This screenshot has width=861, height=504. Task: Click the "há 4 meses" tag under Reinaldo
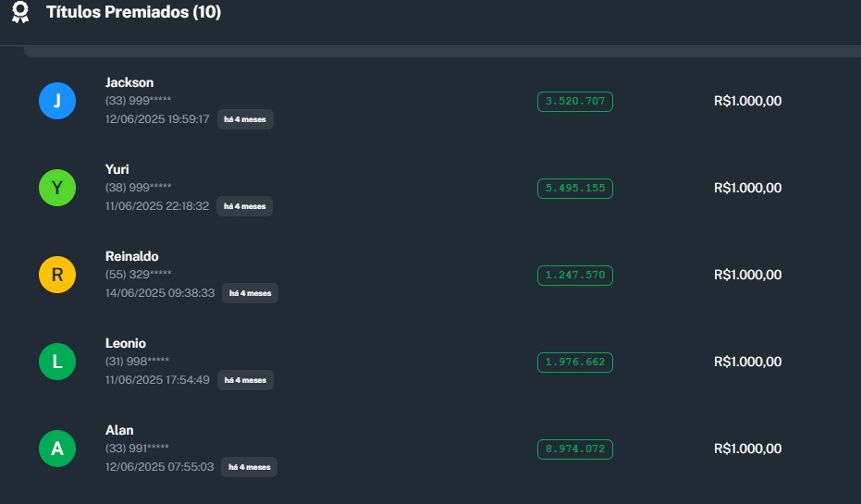(x=250, y=293)
